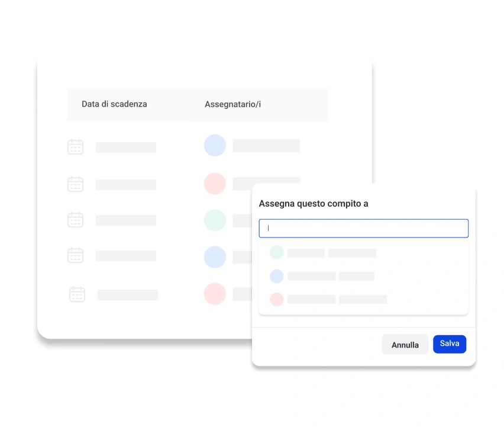The width and height of the screenshot is (504, 427).
Task: Click the green assignee avatar in the third row
Action: pos(215,220)
